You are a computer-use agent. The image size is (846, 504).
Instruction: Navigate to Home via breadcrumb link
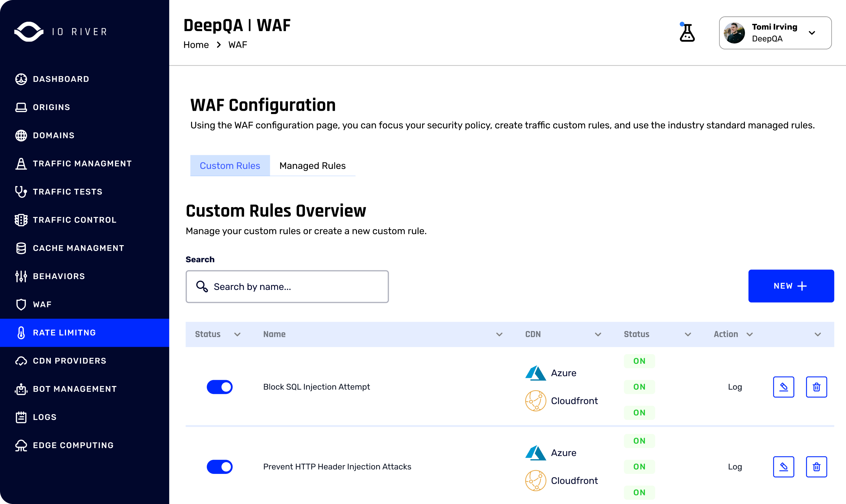click(196, 44)
